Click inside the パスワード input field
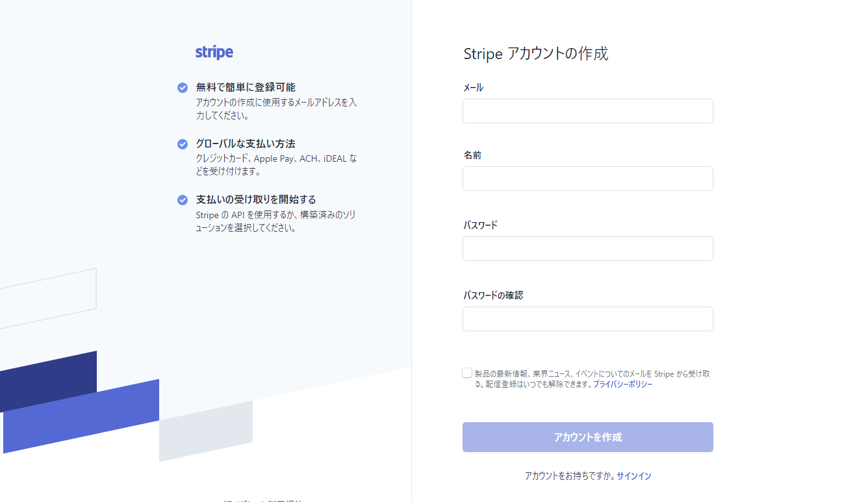The height and width of the screenshot is (502, 868). (587, 248)
